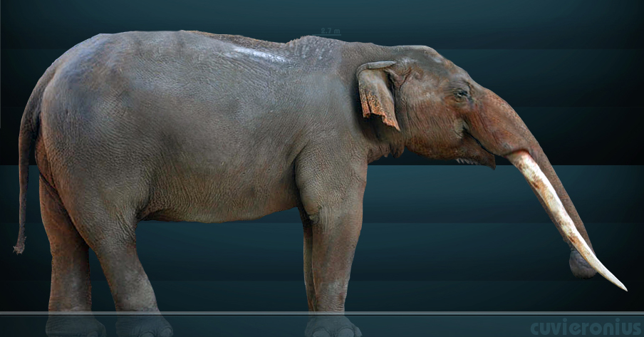644x337 pixels.
Task: Click the highlight on the animal's back
Action: [253, 53]
